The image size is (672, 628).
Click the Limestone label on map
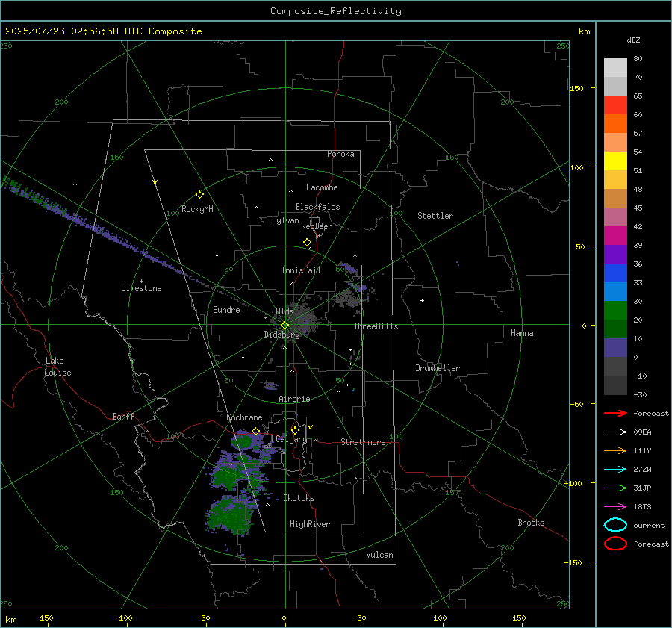[141, 288]
